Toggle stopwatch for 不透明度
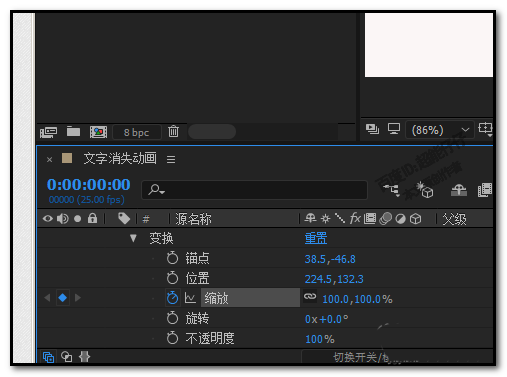This screenshot has width=507, height=377. 172,338
